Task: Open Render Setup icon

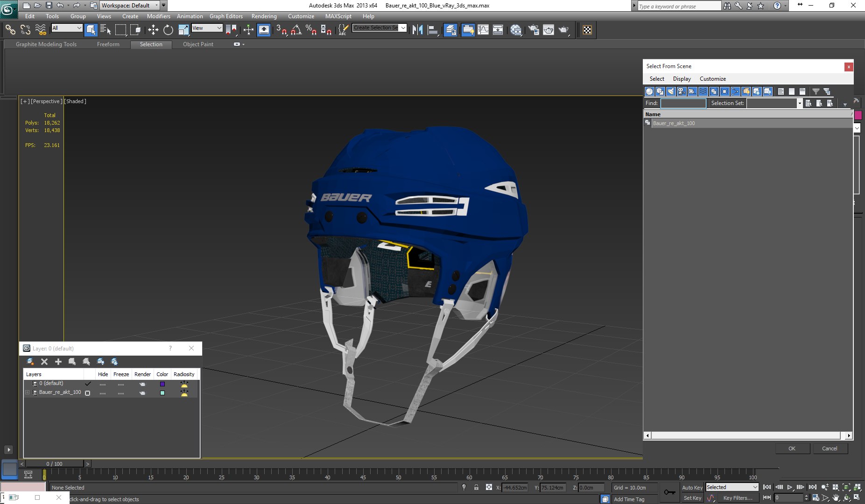Action: [534, 30]
